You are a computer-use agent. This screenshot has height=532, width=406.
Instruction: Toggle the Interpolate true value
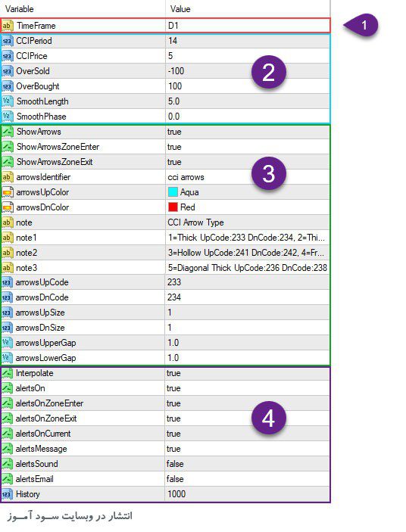tap(247, 373)
